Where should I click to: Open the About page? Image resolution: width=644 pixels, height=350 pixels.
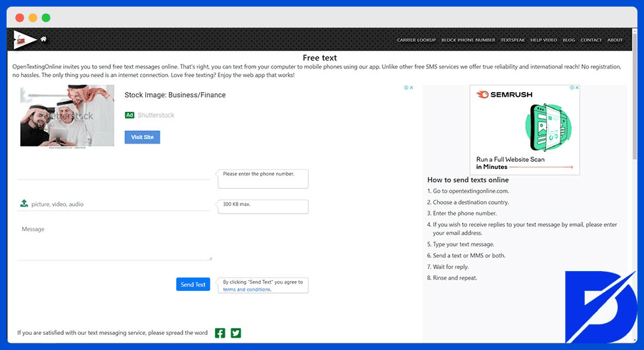coord(615,40)
